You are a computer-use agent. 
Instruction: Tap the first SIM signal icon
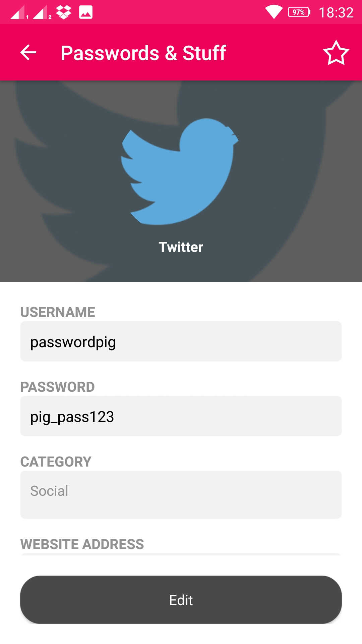point(19,12)
